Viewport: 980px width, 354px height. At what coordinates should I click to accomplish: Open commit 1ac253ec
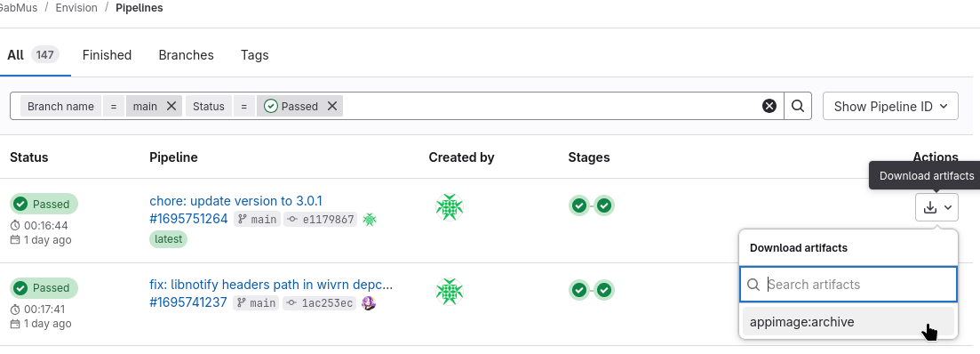tap(328, 303)
